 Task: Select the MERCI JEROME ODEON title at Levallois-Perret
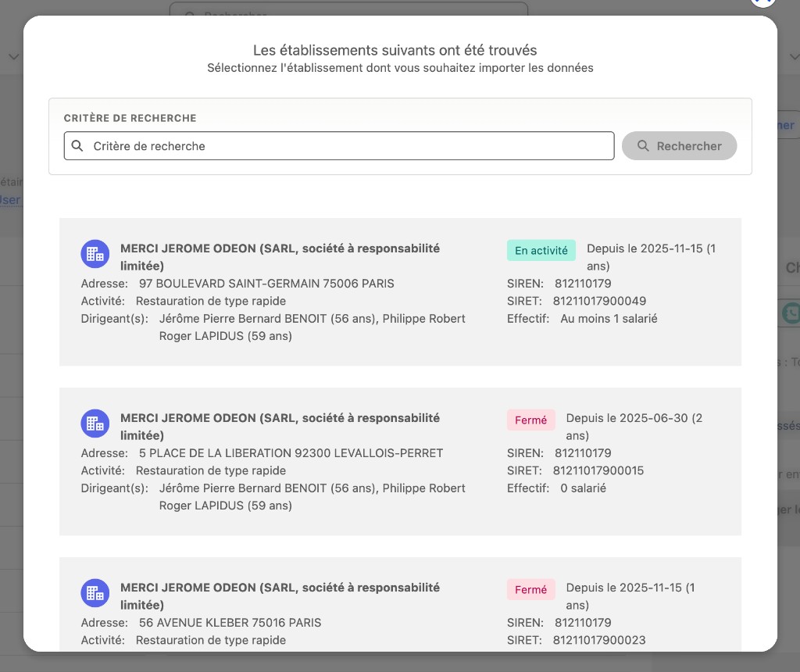(280, 427)
